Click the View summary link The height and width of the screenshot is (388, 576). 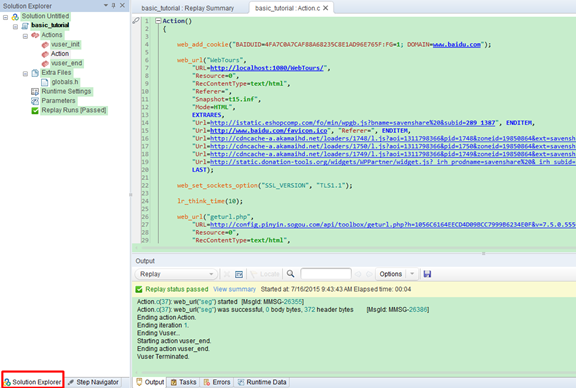click(x=234, y=289)
